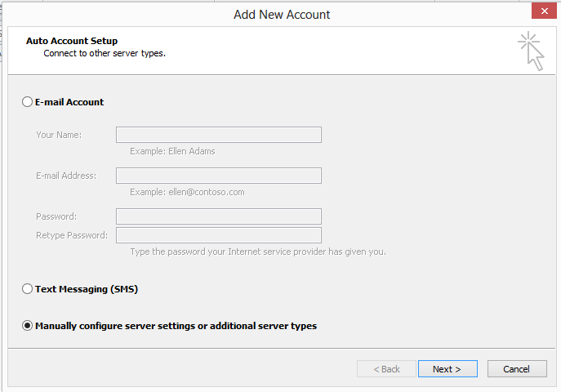Click the Password input field
Screen dimensions: 561x392
pyautogui.click(x=219, y=216)
